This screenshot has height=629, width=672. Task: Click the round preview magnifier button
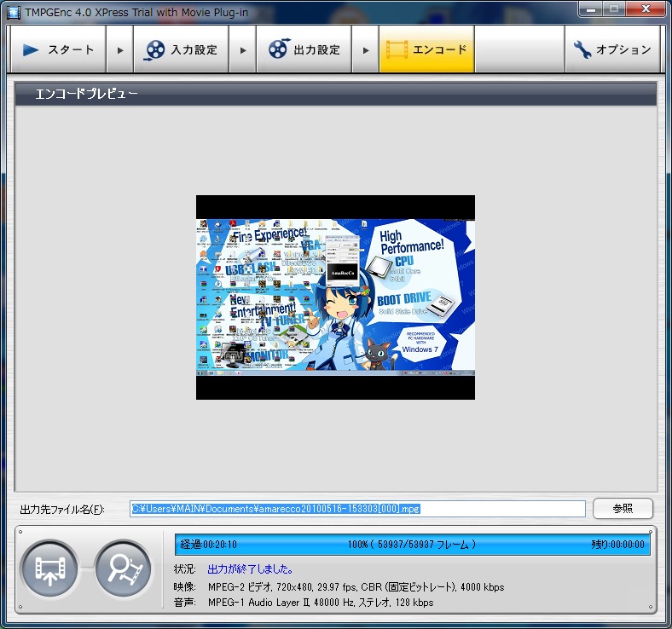(x=124, y=568)
